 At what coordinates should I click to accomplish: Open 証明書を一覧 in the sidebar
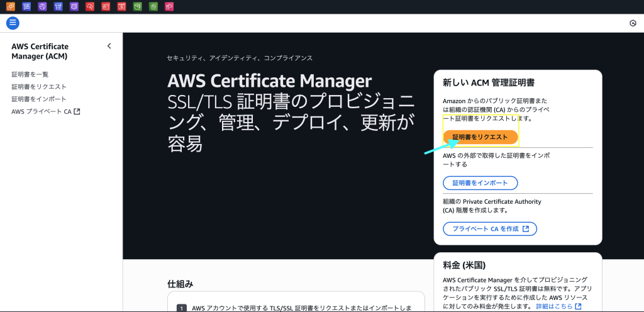[x=30, y=74]
